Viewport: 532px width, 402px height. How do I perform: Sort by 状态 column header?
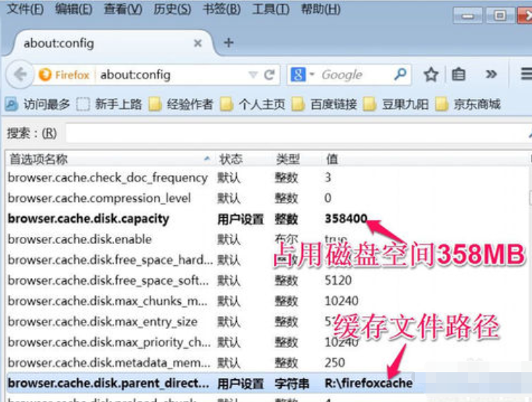tap(243, 159)
